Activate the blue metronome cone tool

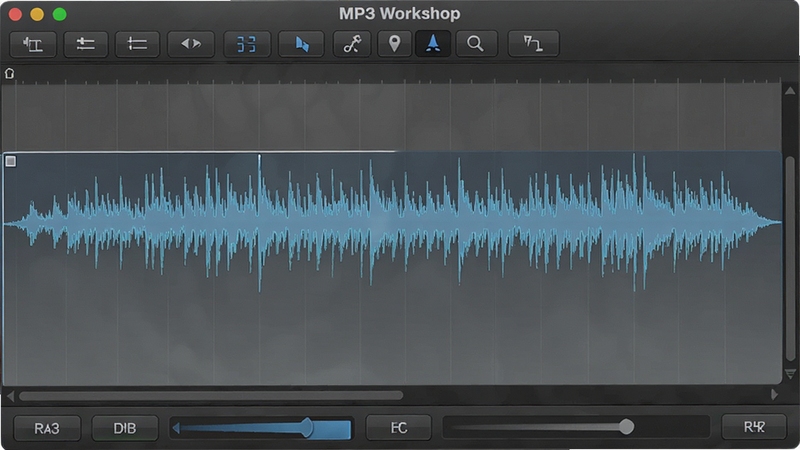coord(433,44)
